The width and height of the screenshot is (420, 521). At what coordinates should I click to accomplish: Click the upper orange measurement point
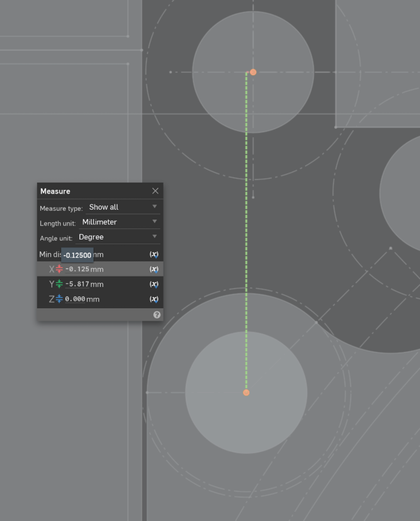[253, 72]
